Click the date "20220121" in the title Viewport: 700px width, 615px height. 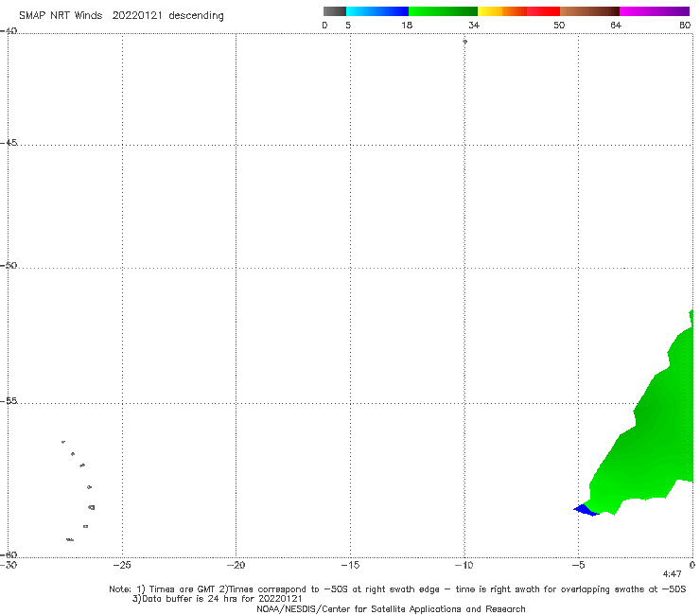(137, 15)
